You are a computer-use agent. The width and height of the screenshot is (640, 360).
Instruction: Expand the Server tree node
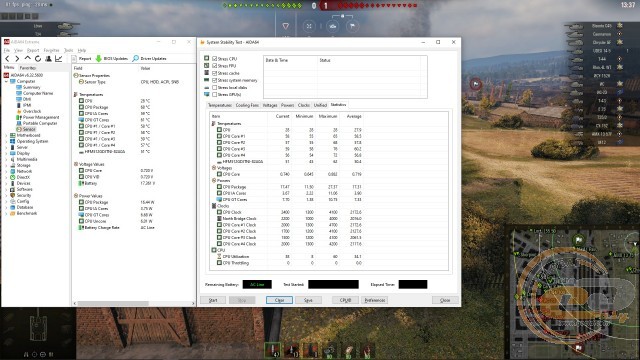coord(6,147)
